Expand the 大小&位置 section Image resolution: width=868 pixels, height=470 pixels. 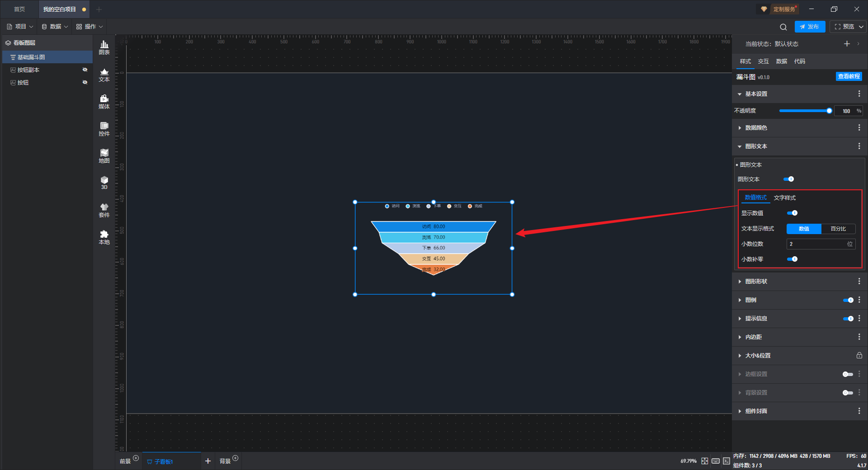click(x=740, y=356)
